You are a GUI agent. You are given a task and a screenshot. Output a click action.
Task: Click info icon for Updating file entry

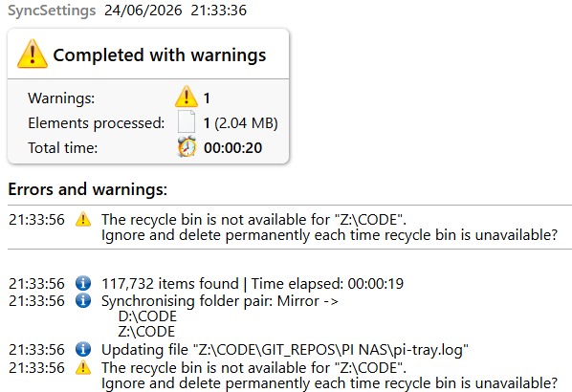pos(83,349)
